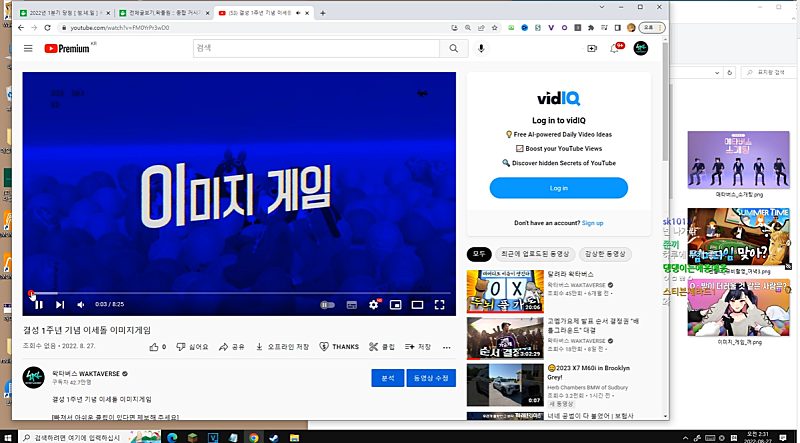This screenshot has height=443, width=800.
Task: Click the Windows Start button
Action: coord(8,437)
